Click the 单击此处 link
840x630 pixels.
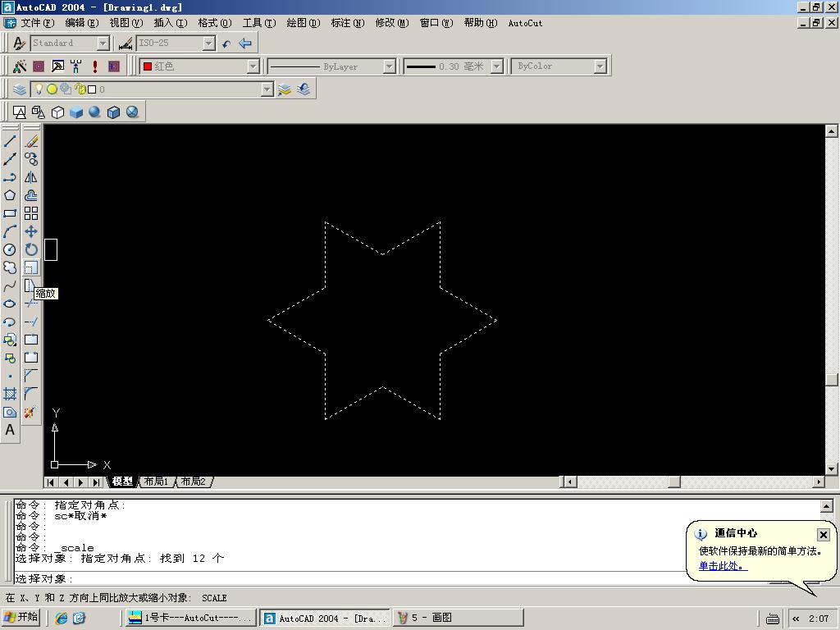tap(723, 566)
